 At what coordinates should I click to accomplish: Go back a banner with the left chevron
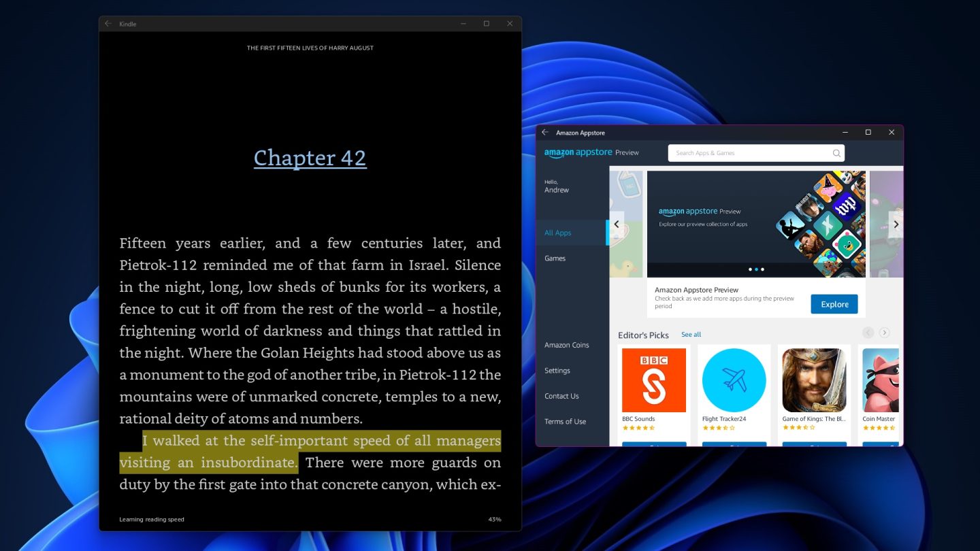coord(617,224)
